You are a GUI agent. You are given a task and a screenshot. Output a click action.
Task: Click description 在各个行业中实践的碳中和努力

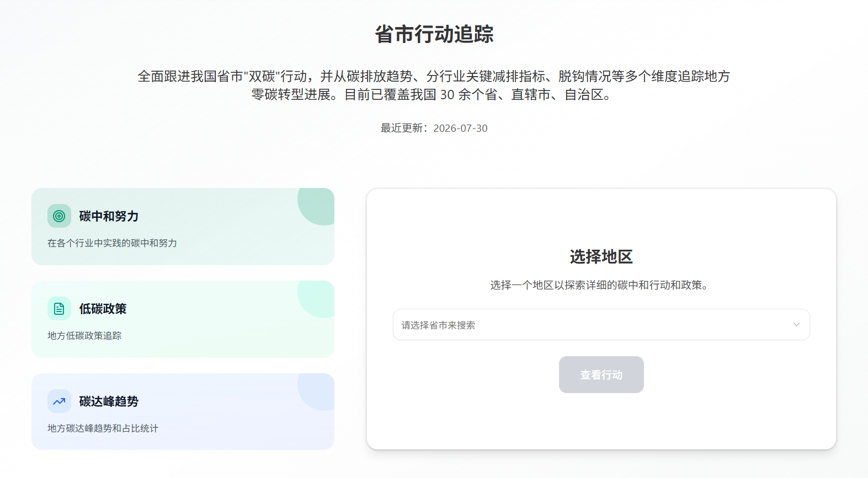click(112, 243)
